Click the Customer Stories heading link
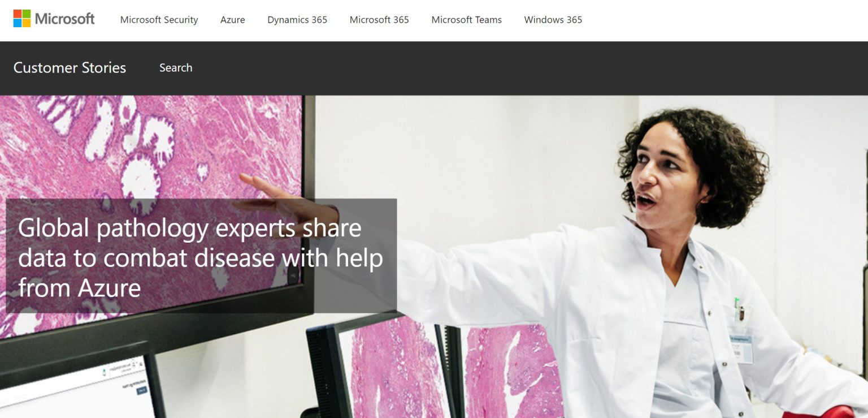 pyautogui.click(x=70, y=68)
